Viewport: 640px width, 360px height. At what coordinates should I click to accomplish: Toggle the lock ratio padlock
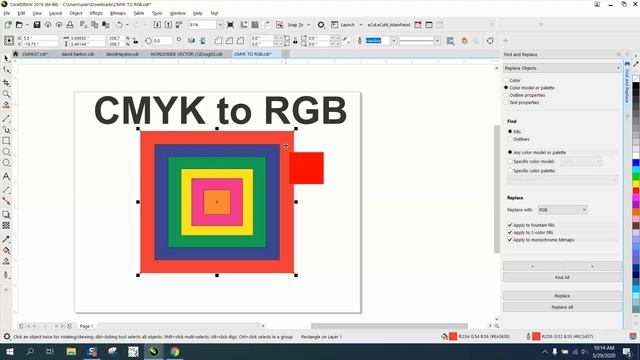[x=135, y=41]
